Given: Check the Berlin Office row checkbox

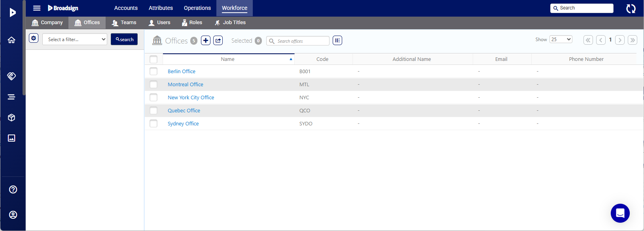Looking at the screenshot, I should coord(153,71).
